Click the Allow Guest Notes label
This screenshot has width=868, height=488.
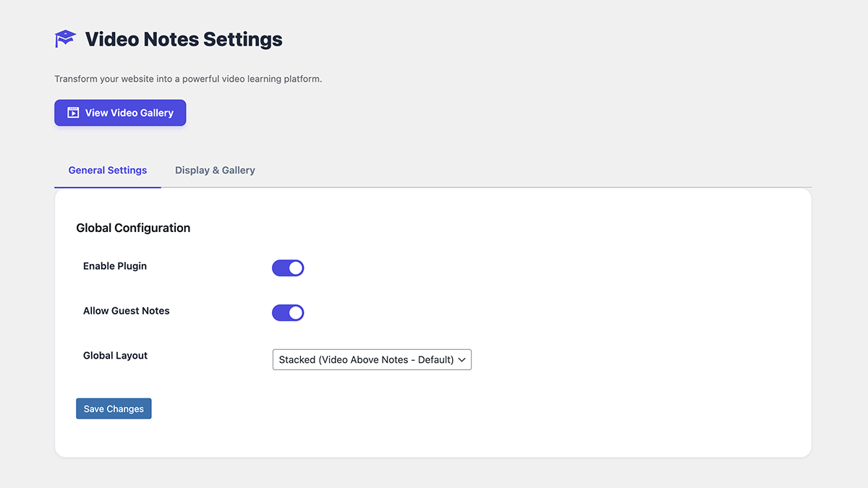(126, 311)
